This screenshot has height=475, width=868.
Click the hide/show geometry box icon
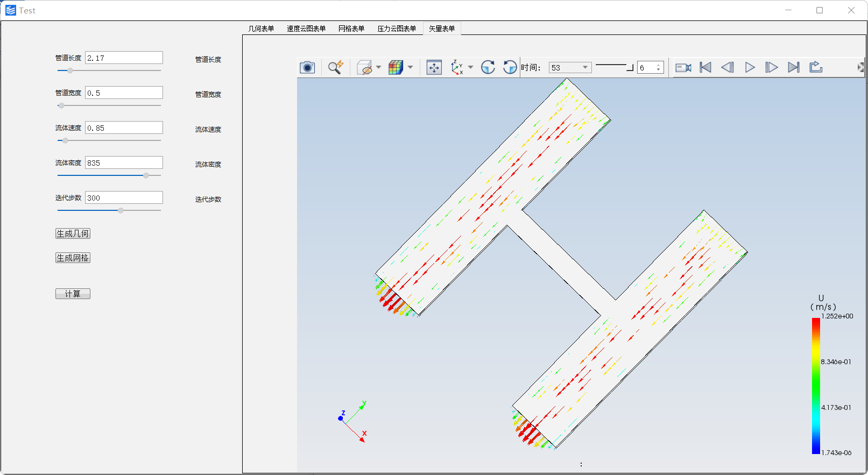coord(364,67)
